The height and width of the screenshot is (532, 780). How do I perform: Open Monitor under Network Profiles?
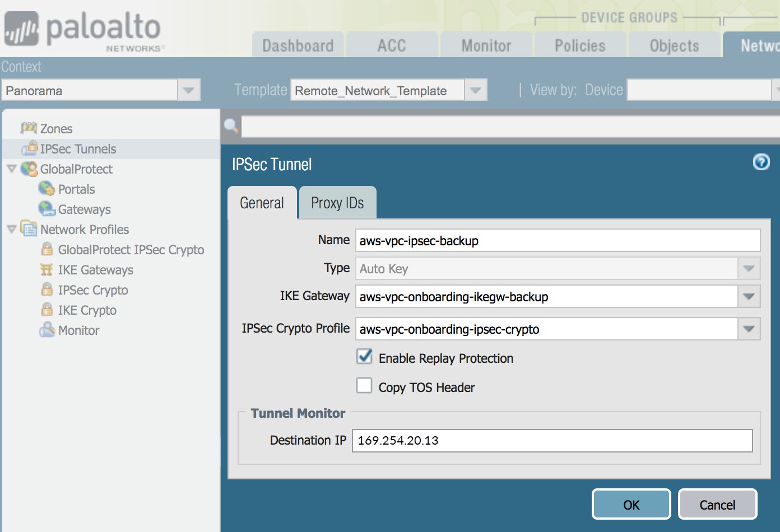78,330
